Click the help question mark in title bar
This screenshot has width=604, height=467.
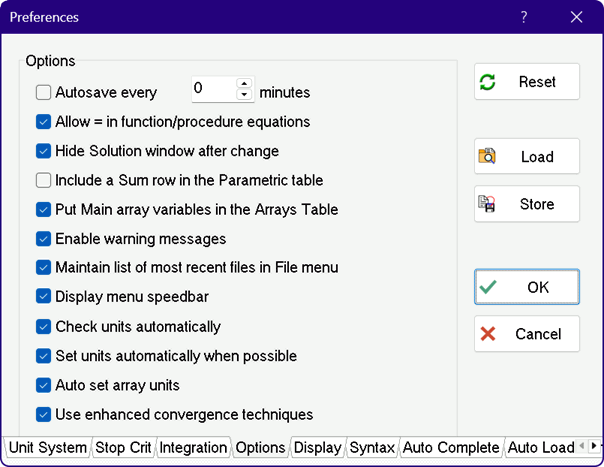click(x=524, y=17)
